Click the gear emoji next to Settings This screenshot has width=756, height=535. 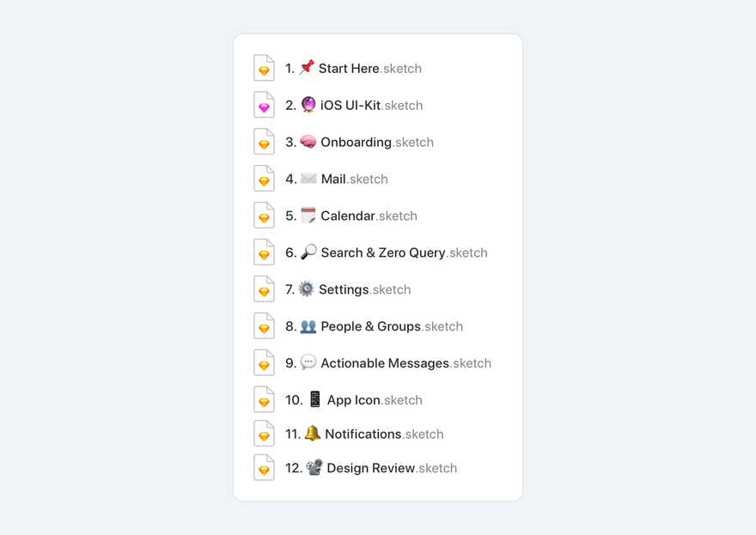tap(306, 289)
